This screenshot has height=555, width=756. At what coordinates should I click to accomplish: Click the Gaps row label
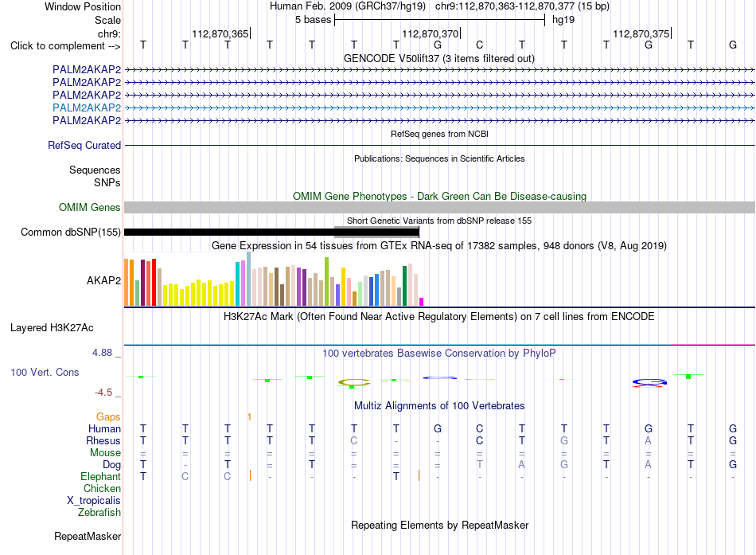pos(108,416)
